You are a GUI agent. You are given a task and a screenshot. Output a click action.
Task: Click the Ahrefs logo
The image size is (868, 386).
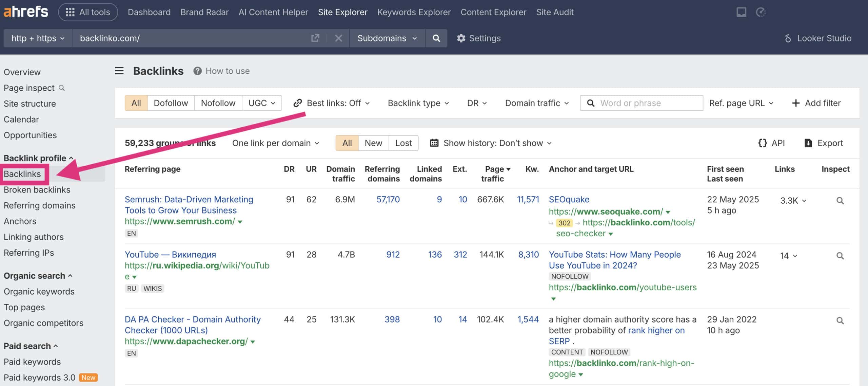click(x=26, y=12)
